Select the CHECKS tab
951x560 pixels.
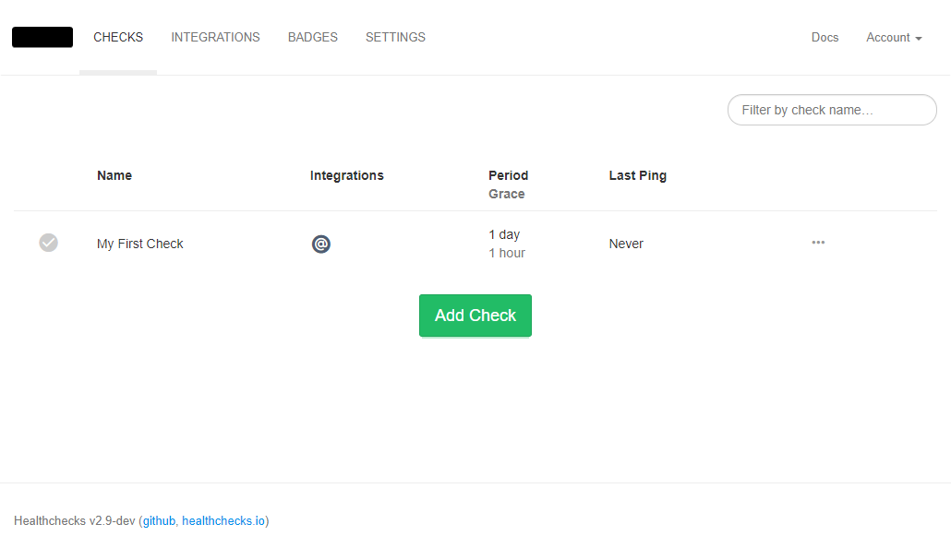(x=118, y=37)
